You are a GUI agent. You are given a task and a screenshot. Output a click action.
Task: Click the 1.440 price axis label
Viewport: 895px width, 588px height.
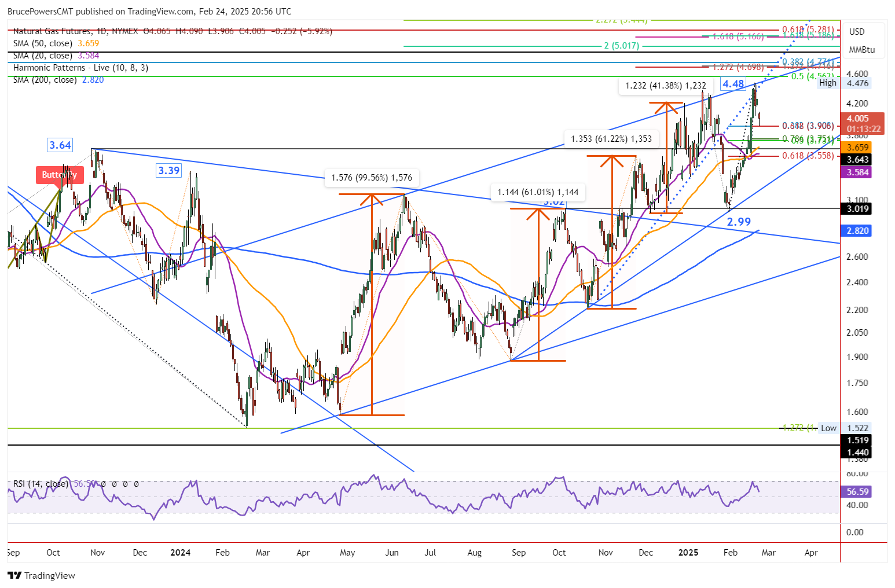click(857, 453)
